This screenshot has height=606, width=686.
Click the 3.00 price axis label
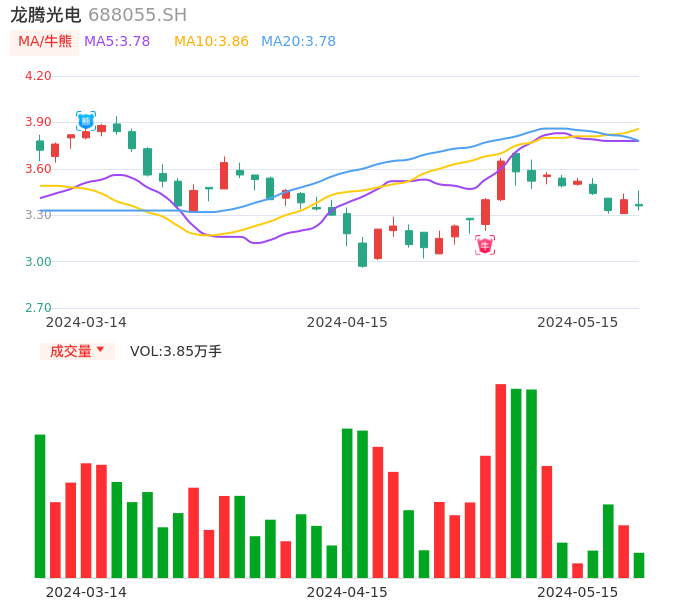coord(38,262)
